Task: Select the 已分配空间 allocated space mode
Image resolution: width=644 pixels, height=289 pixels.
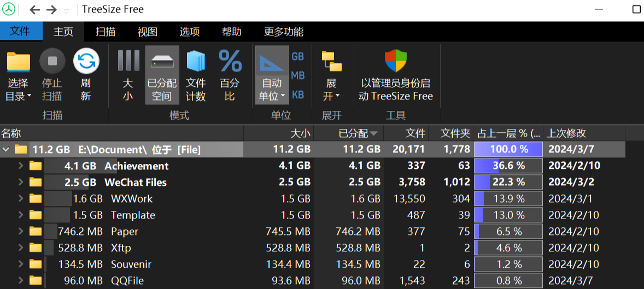Action: pyautogui.click(x=162, y=75)
